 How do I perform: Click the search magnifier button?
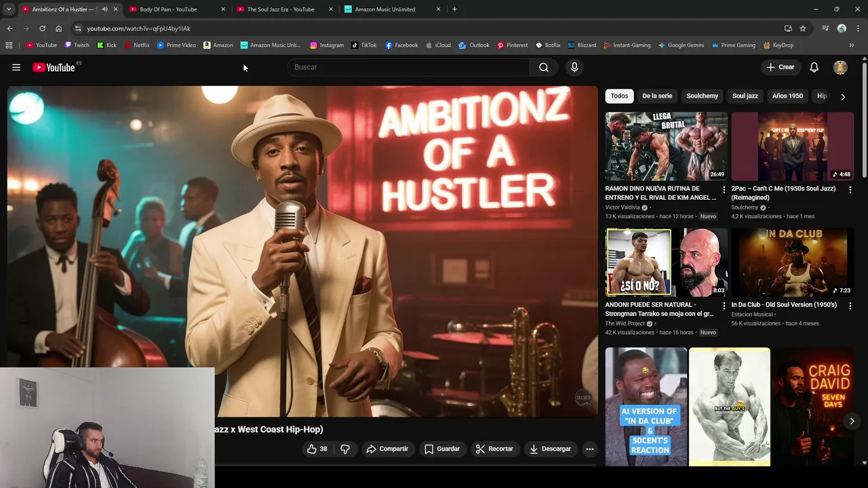[x=544, y=67]
